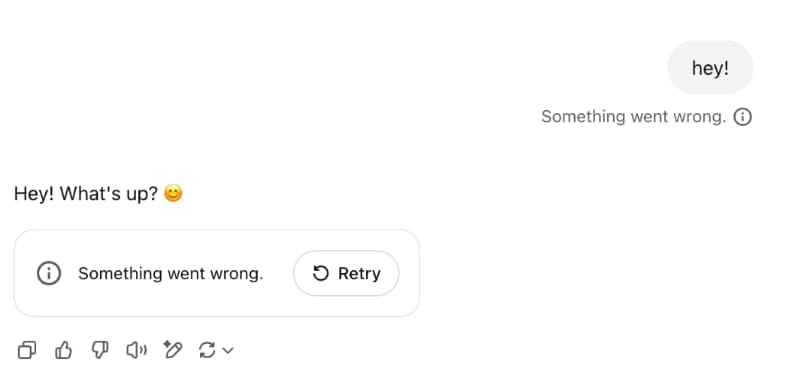This screenshot has height=377, width=812.
Task: Give the response a thumbs up
Action: 63,350
